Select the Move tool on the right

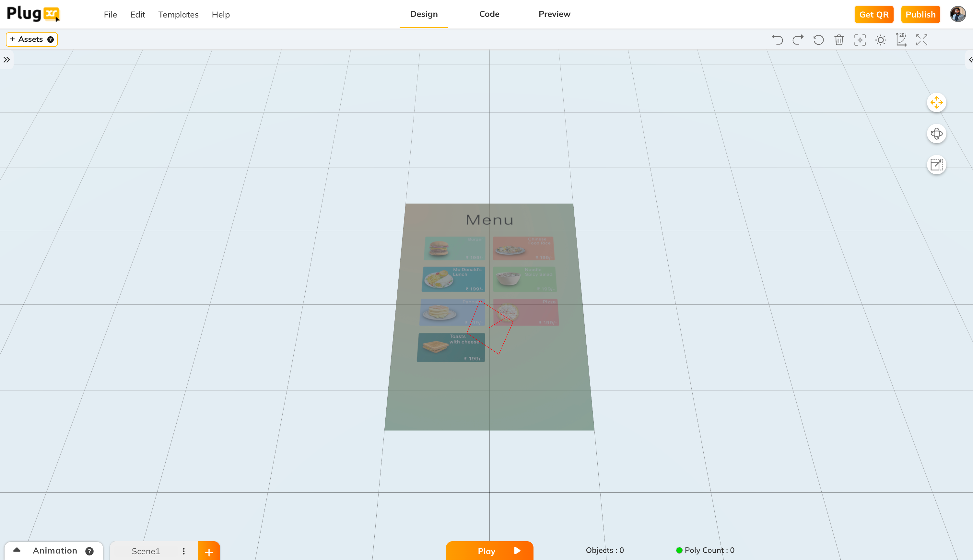tap(936, 102)
